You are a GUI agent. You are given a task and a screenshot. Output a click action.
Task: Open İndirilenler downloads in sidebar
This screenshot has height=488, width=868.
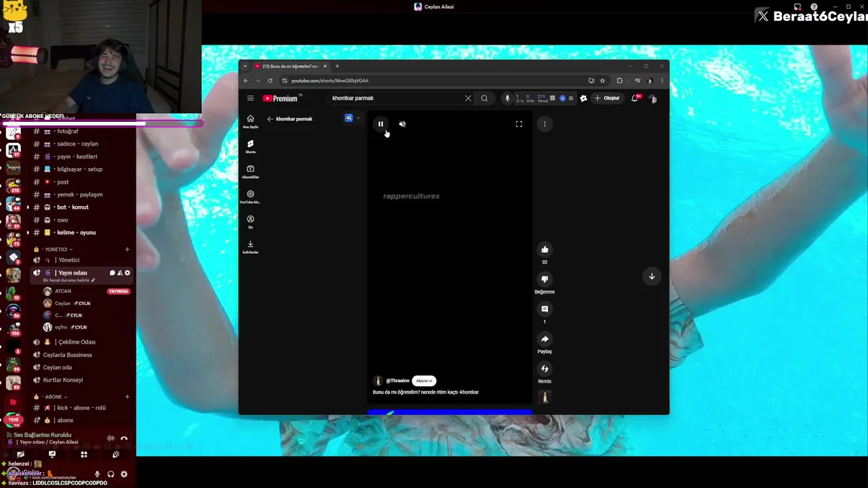click(x=250, y=247)
